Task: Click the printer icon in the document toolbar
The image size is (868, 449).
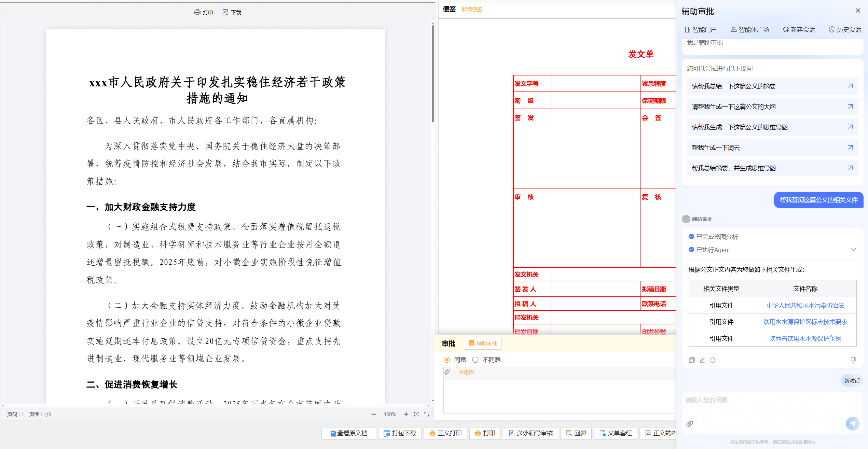Action: coord(197,12)
